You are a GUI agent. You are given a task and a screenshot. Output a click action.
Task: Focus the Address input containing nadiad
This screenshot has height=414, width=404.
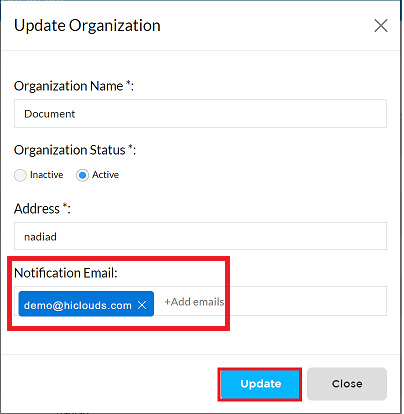point(200,236)
